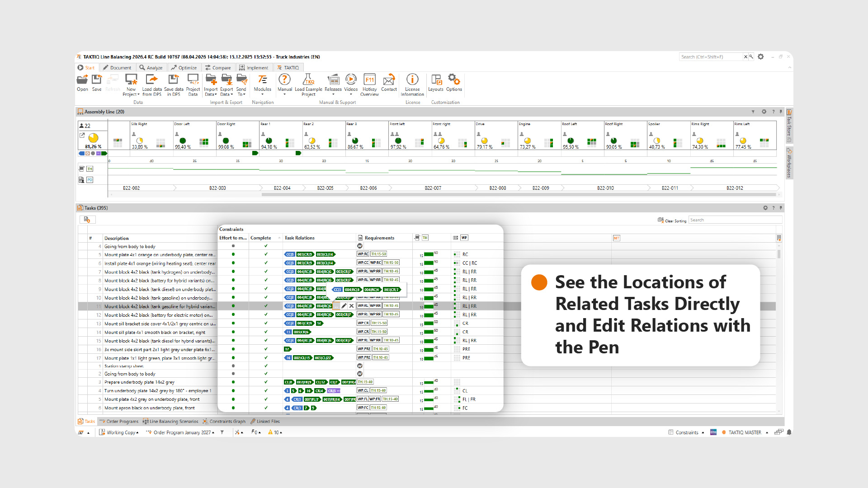Open the Working Copy dropdown in status bar

pos(121,432)
